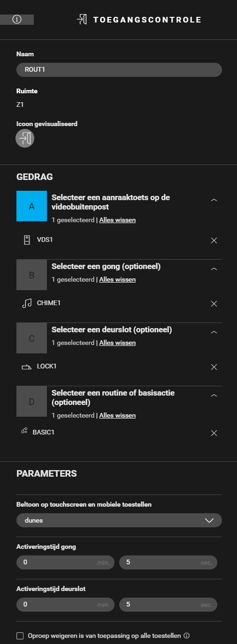Remove CHIME1 with its X icon
The image size is (237, 644).
[x=214, y=304]
